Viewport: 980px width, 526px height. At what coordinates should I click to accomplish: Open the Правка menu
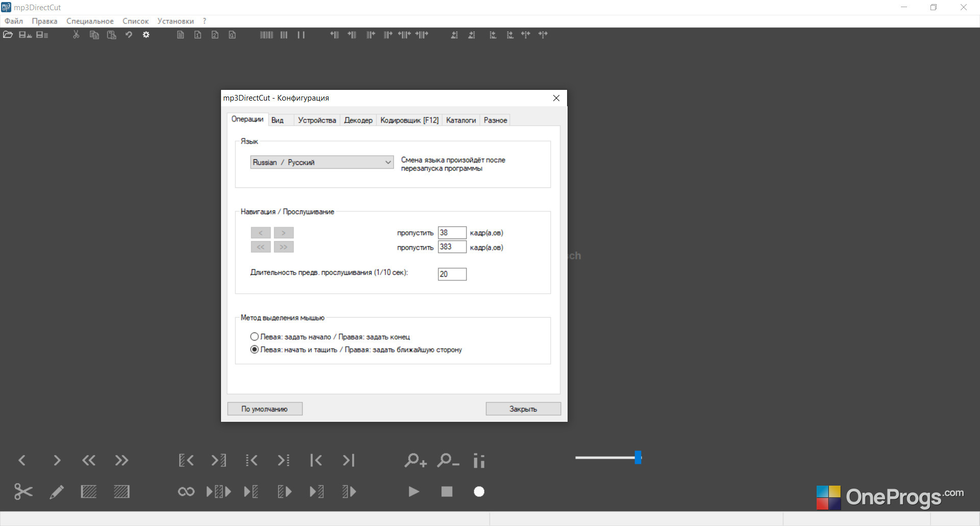44,21
